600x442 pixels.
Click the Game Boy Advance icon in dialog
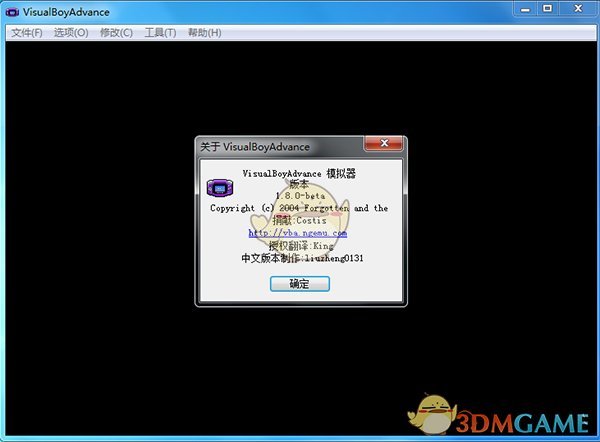(x=220, y=187)
